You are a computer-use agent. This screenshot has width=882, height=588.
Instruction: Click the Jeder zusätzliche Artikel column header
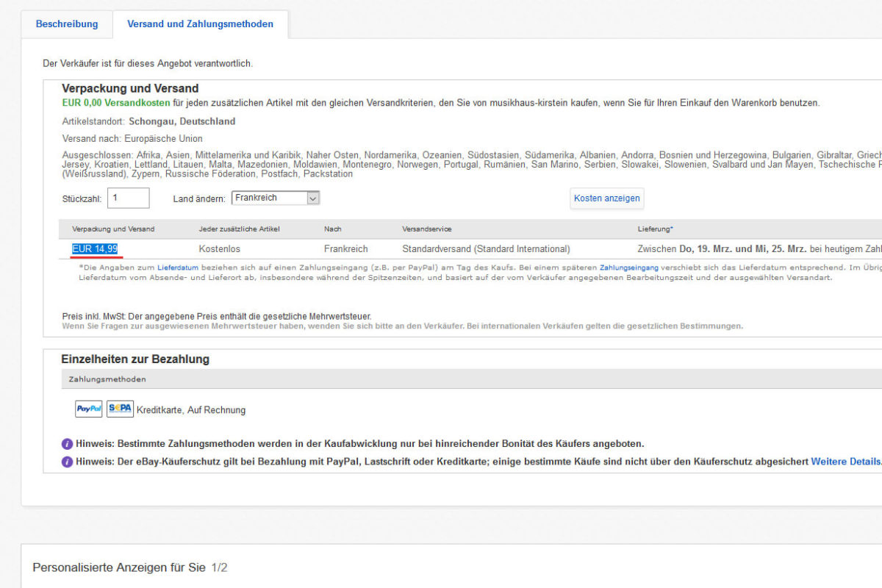click(x=239, y=229)
